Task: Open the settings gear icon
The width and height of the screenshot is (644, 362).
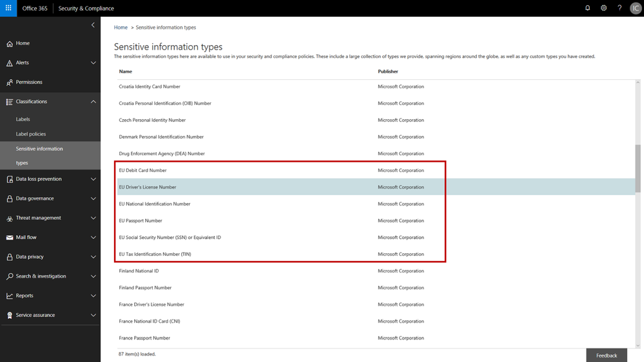Action: pyautogui.click(x=603, y=8)
